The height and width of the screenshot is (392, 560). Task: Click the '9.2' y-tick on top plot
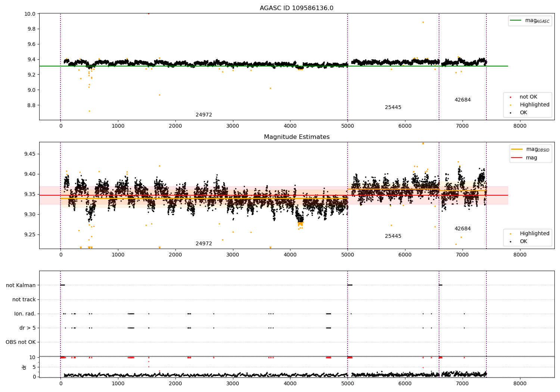pyautogui.click(x=31, y=75)
